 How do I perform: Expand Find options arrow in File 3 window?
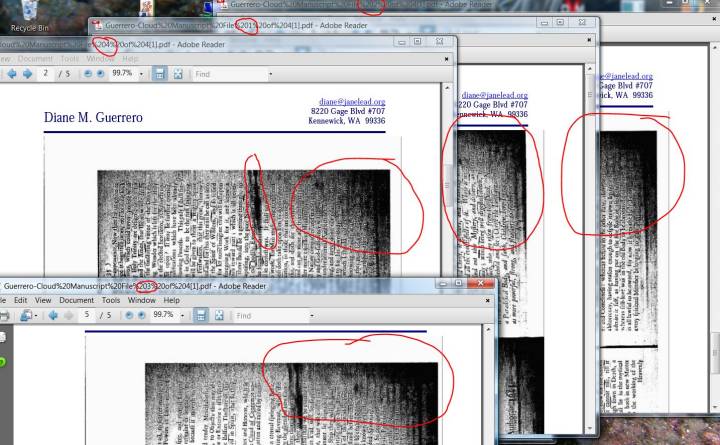point(312,316)
